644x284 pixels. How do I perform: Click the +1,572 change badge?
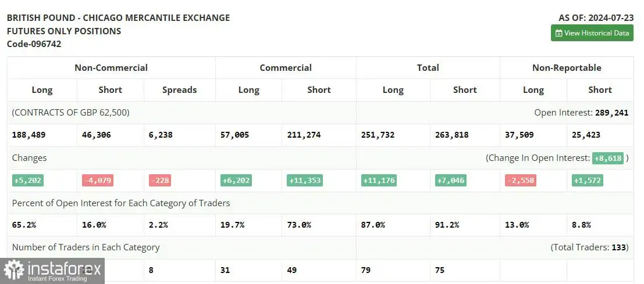[x=588, y=180]
